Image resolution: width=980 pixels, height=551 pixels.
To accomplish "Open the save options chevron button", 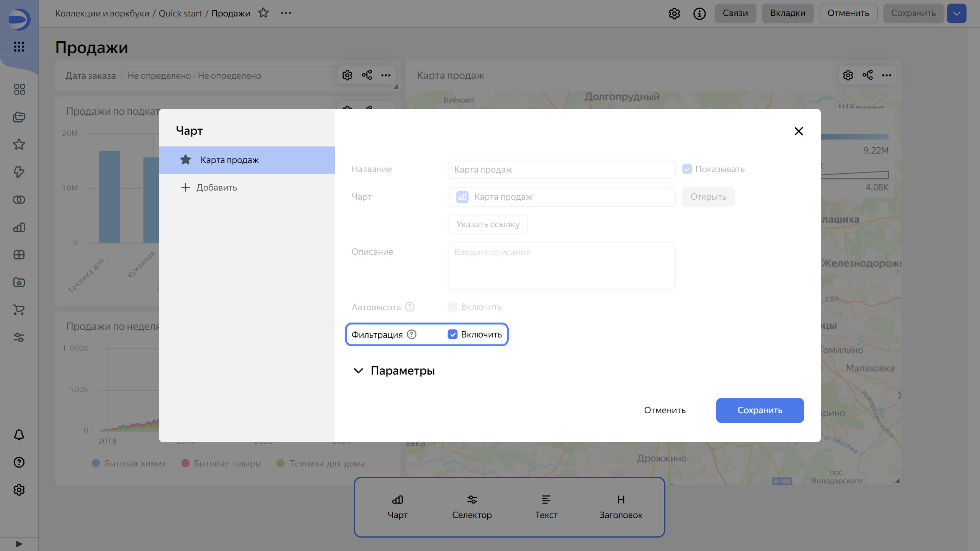I will [957, 13].
